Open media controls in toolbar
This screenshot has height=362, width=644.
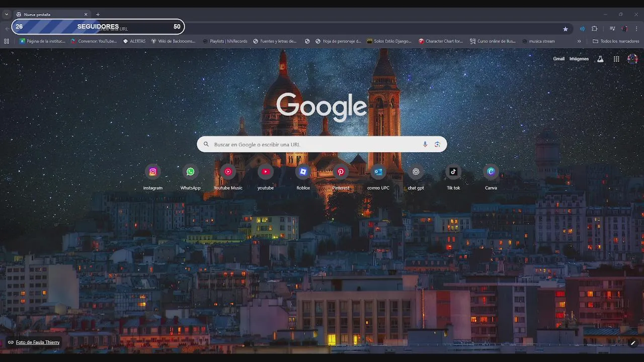(x=612, y=29)
